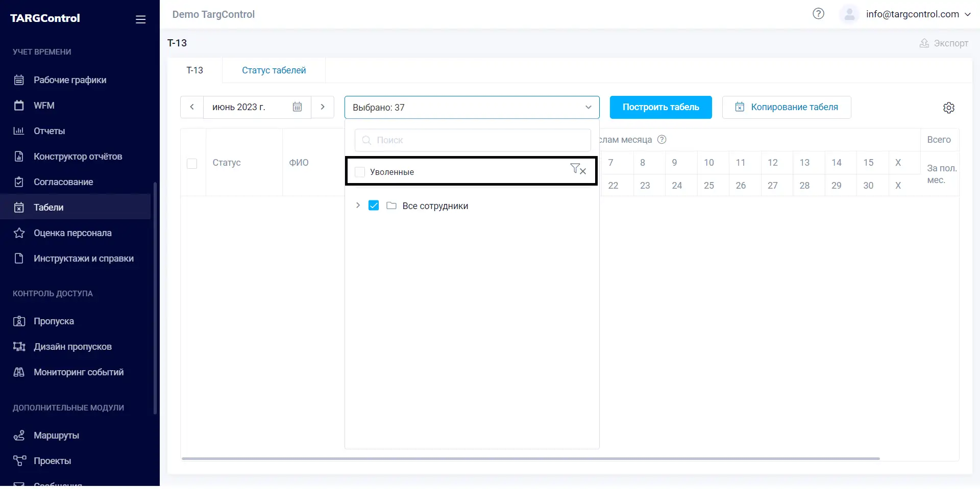Screen dimensions: 980x489
Task: Go to next month arrow
Action: pos(323,107)
